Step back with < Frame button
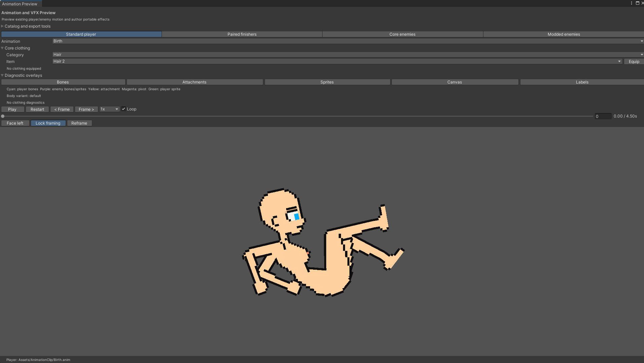 point(62,109)
